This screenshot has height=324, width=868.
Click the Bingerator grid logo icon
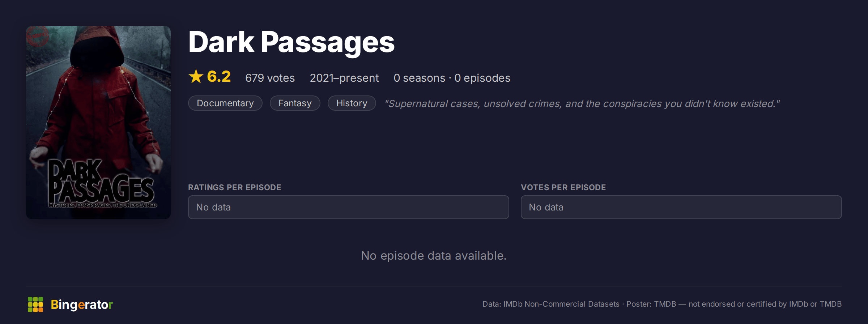pos(35,304)
